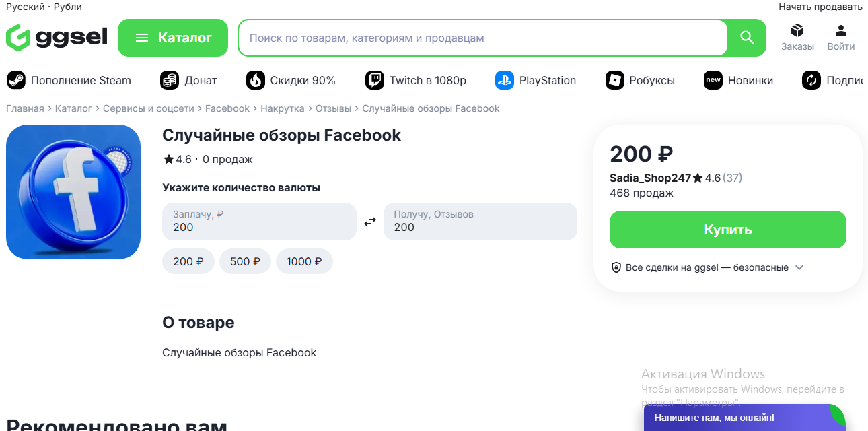The image size is (868, 431).
Task: Click the new badge icon for Новинки
Action: (x=713, y=79)
